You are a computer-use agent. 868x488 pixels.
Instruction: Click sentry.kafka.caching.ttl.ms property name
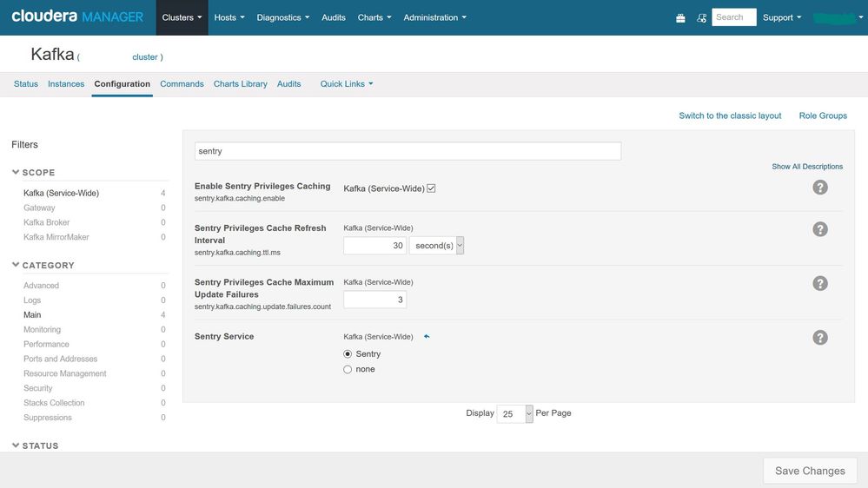pos(237,253)
